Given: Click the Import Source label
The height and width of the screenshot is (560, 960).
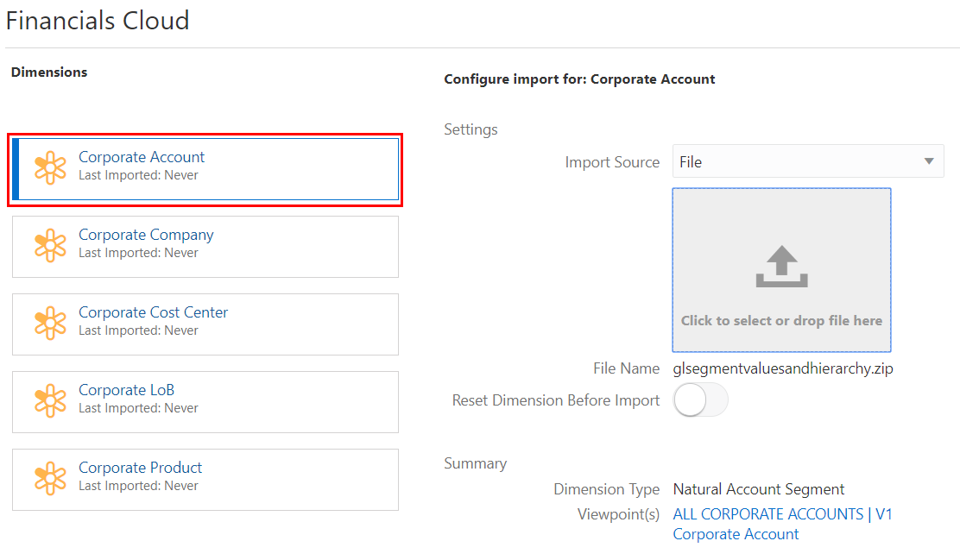Looking at the screenshot, I should [612, 162].
